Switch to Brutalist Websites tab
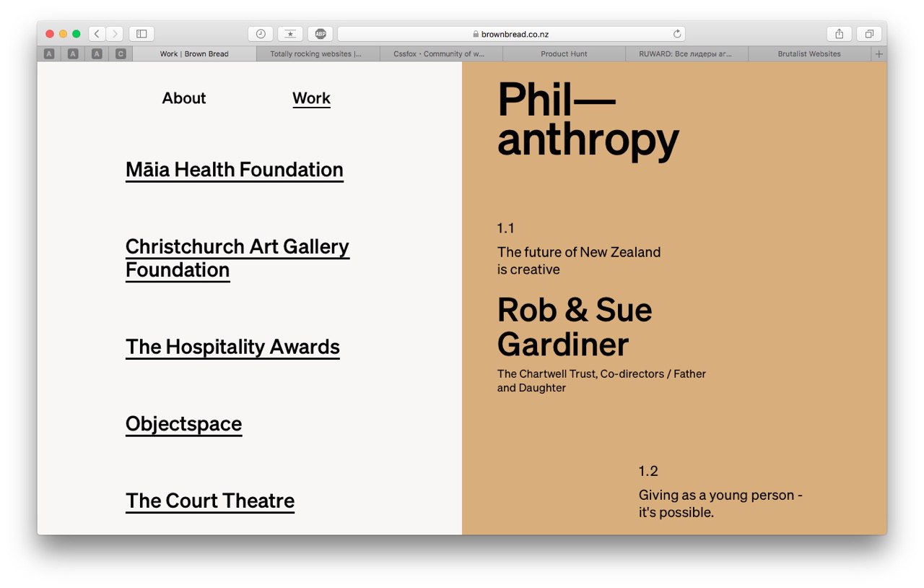The width and height of the screenshot is (924, 588). [809, 54]
